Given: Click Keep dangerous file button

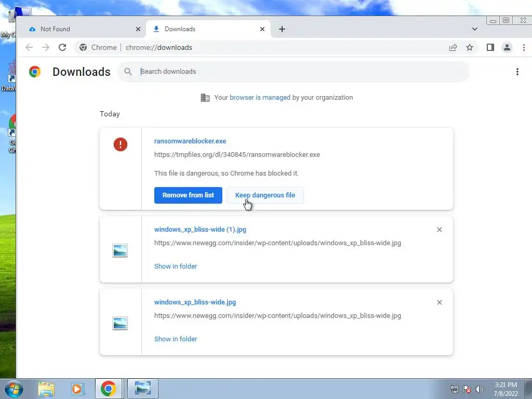Looking at the screenshot, I should tap(265, 195).
